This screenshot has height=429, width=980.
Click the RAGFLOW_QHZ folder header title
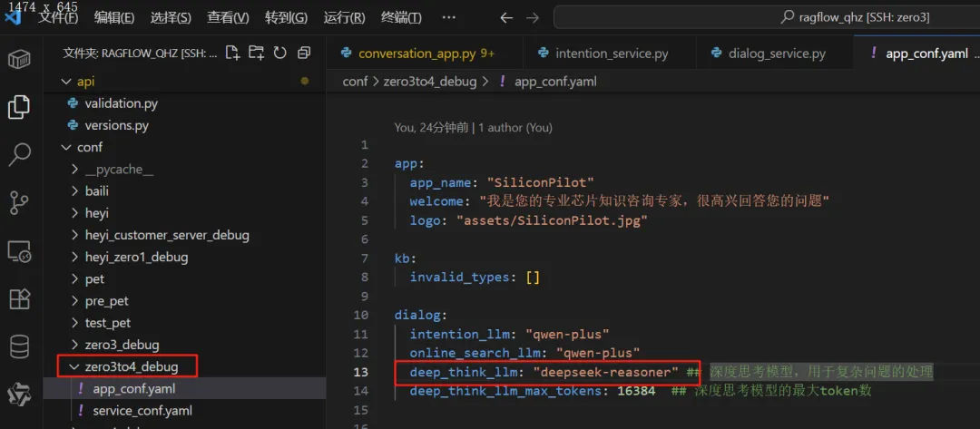pos(140,54)
